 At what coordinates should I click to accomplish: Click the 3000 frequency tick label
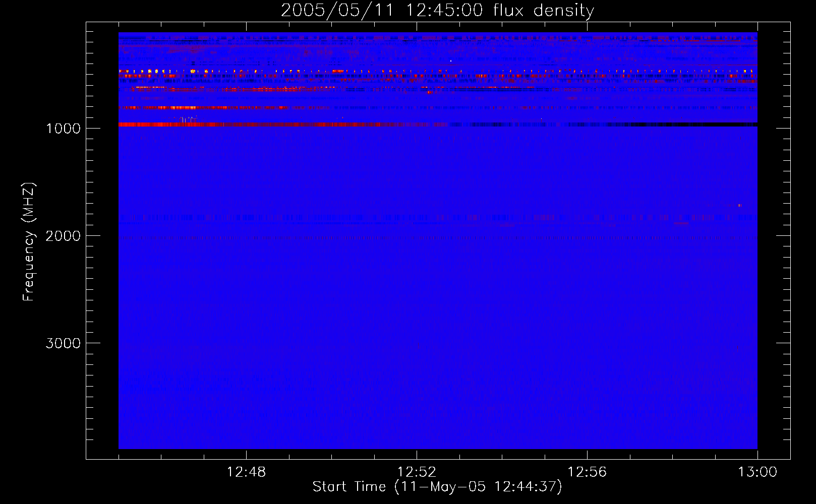[63, 343]
